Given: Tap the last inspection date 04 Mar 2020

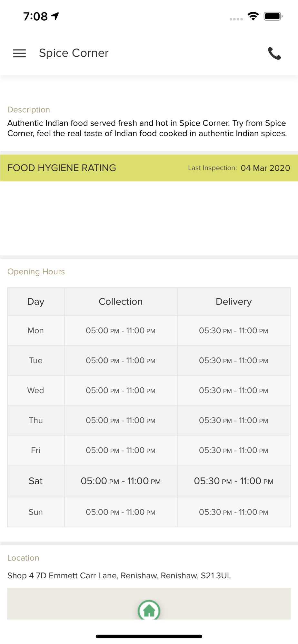Looking at the screenshot, I should [265, 168].
